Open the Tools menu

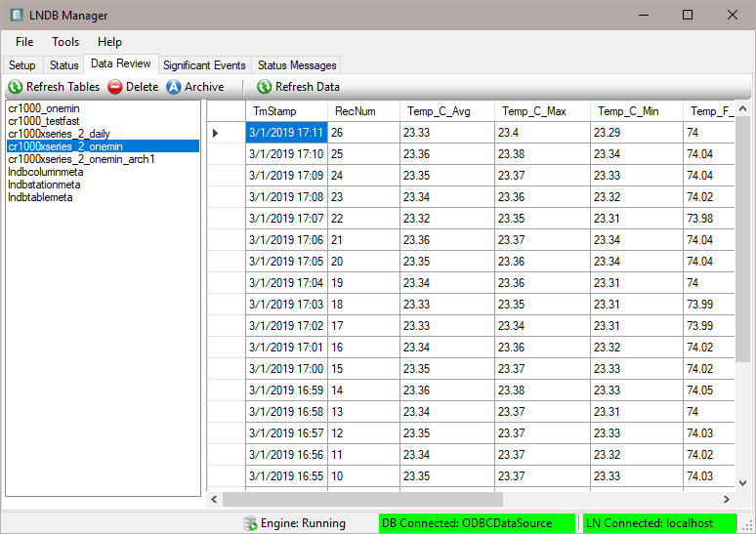(65, 42)
